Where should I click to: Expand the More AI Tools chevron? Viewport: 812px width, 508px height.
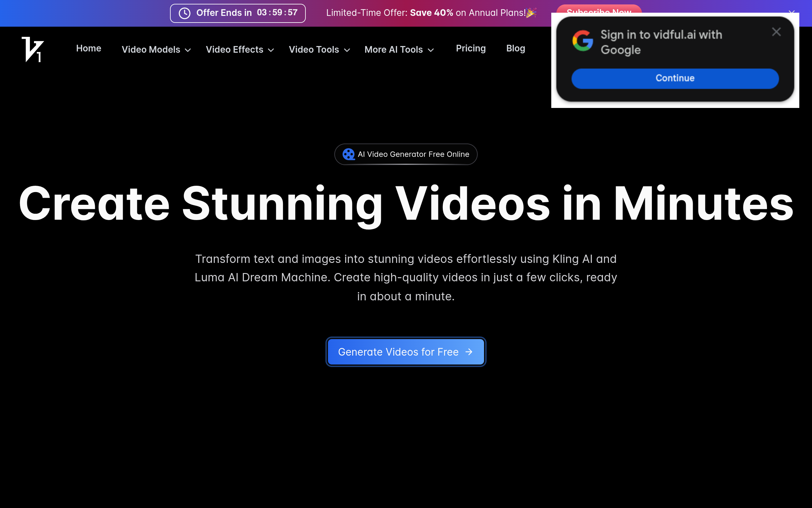click(x=431, y=50)
